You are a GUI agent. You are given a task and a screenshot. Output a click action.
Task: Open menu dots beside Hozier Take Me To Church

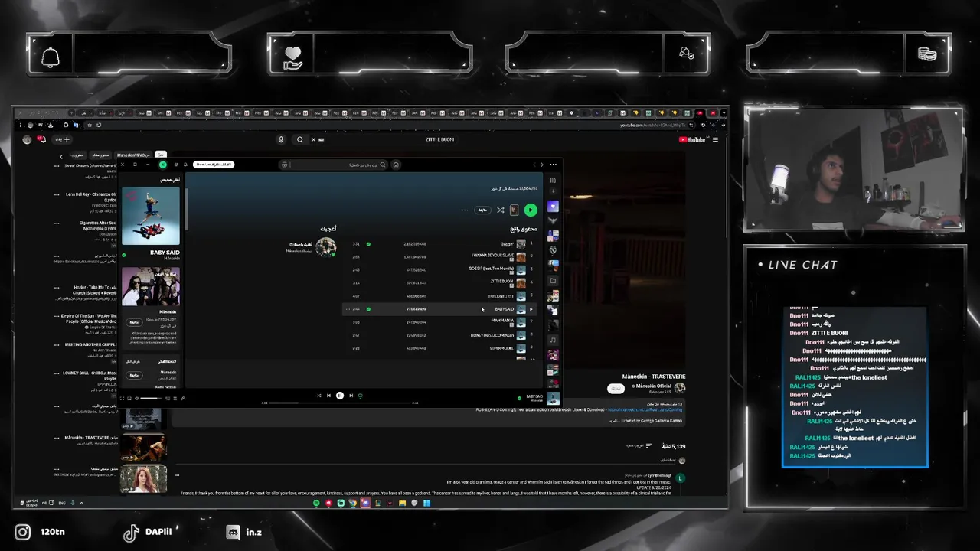(x=57, y=287)
